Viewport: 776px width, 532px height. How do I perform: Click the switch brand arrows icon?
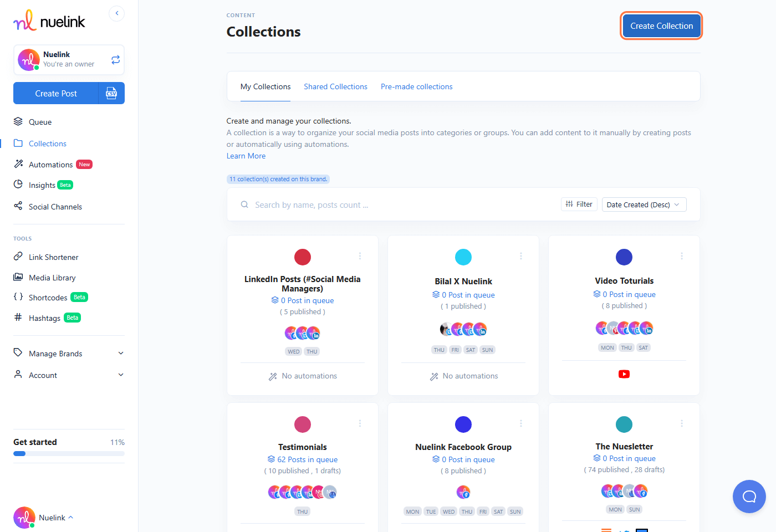click(x=115, y=60)
